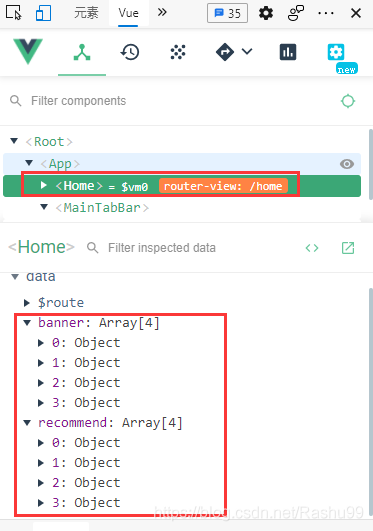Select the MainTabBar component

point(102,208)
